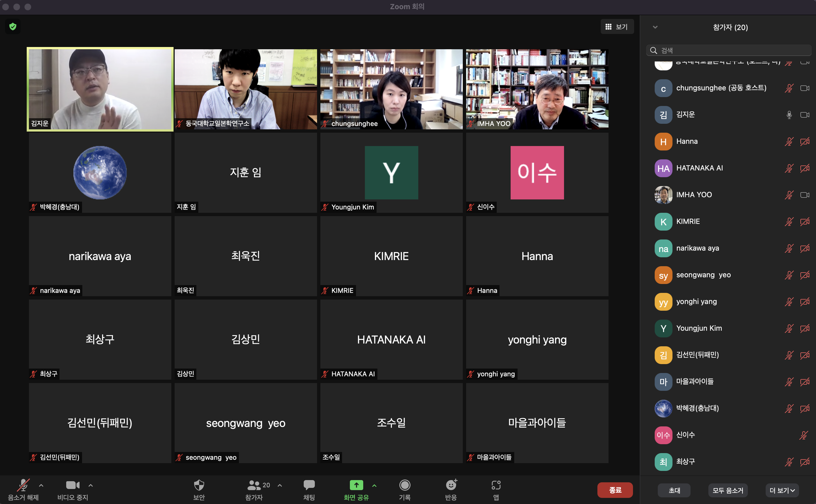Click chungsunghee avatar in participants list

pos(663,88)
